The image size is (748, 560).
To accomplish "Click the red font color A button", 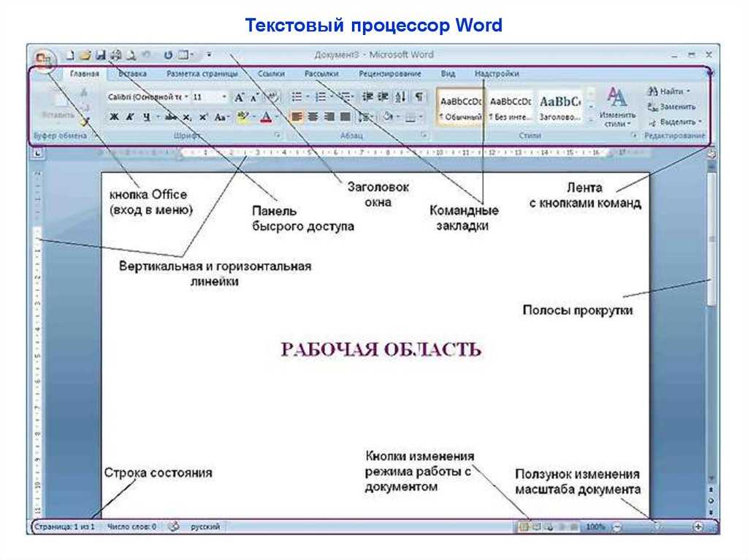I will coord(266,117).
